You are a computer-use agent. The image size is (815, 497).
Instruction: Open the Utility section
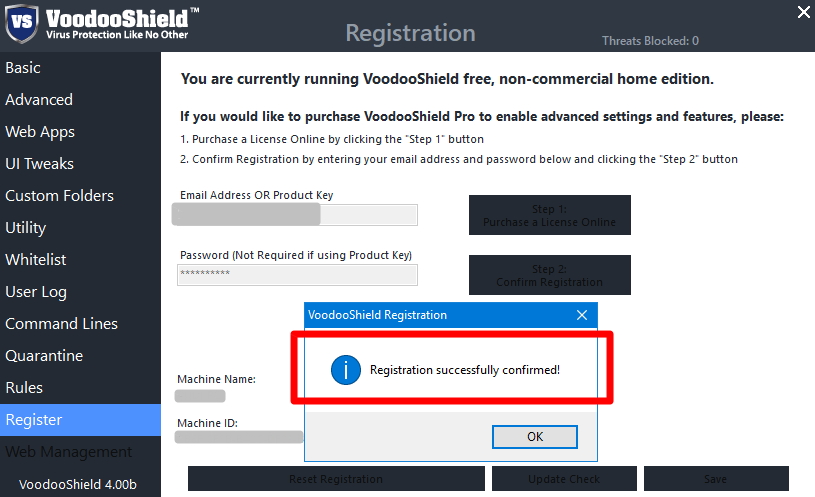[x=26, y=228]
